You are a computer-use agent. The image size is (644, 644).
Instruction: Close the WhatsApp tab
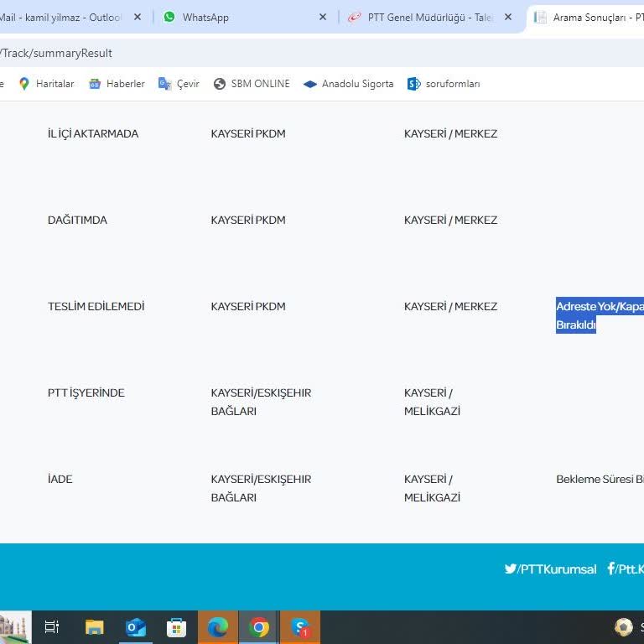[323, 17]
